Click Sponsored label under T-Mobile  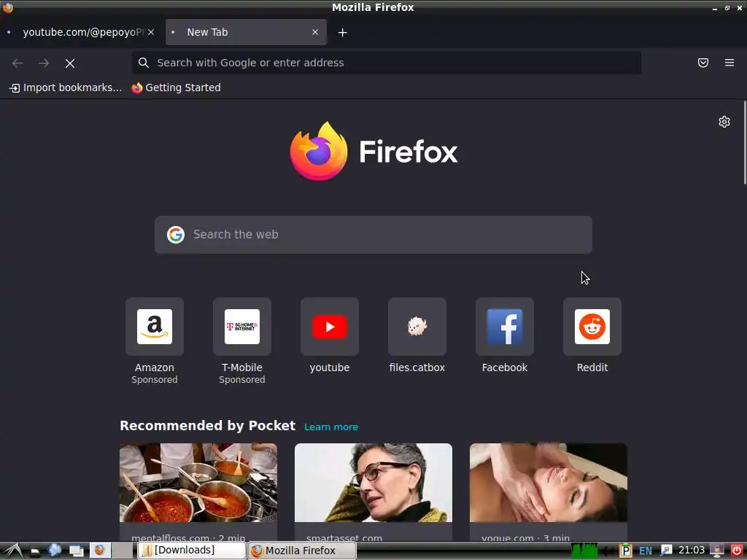242,379
